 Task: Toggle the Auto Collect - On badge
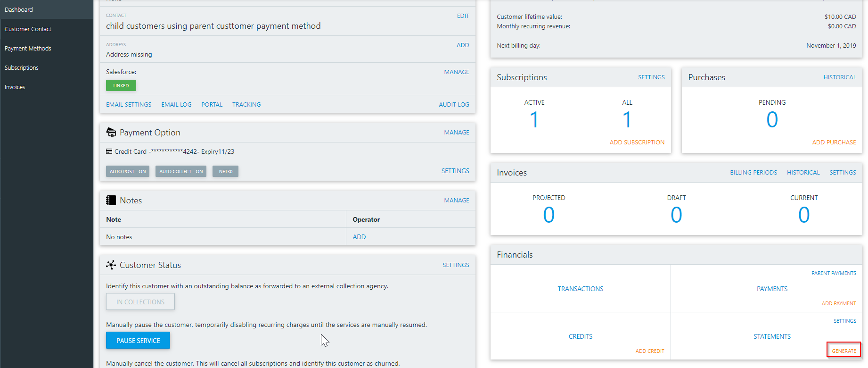click(181, 171)
